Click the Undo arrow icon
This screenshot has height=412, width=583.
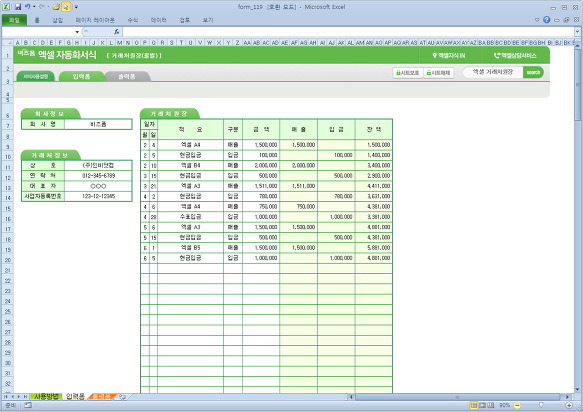28,7
